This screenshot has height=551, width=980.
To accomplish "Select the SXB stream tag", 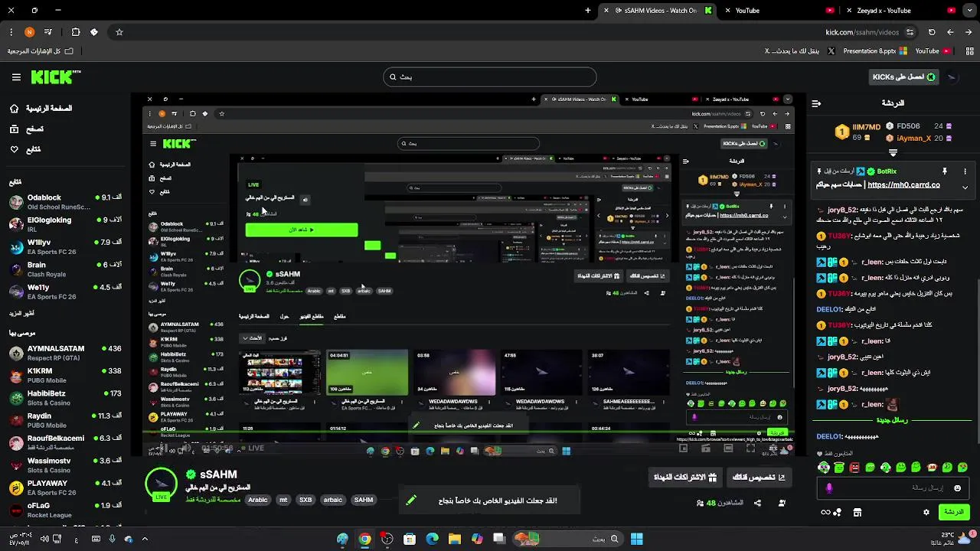I will [x=305, y=500].
